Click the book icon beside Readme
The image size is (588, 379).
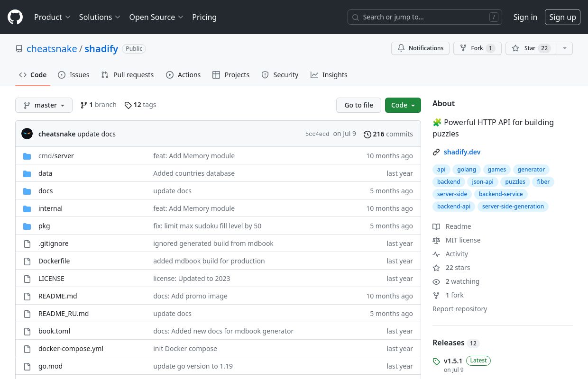click(436, 226)
